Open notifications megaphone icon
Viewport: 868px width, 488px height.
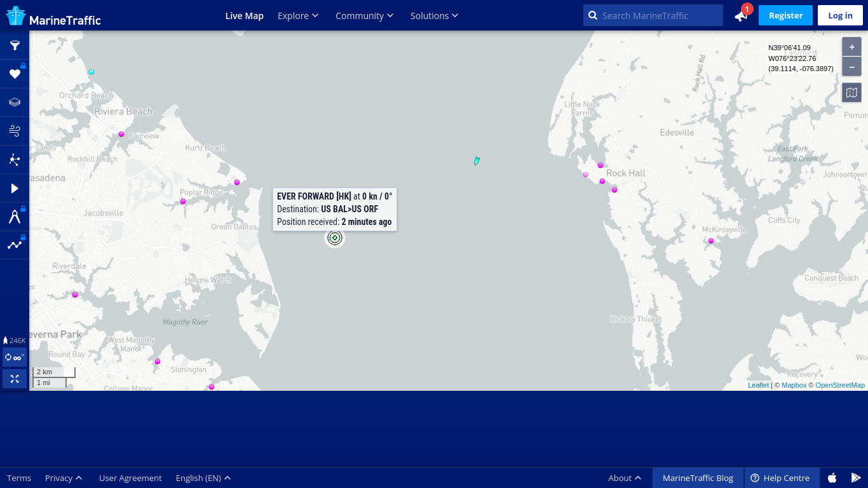click(741, 15)
